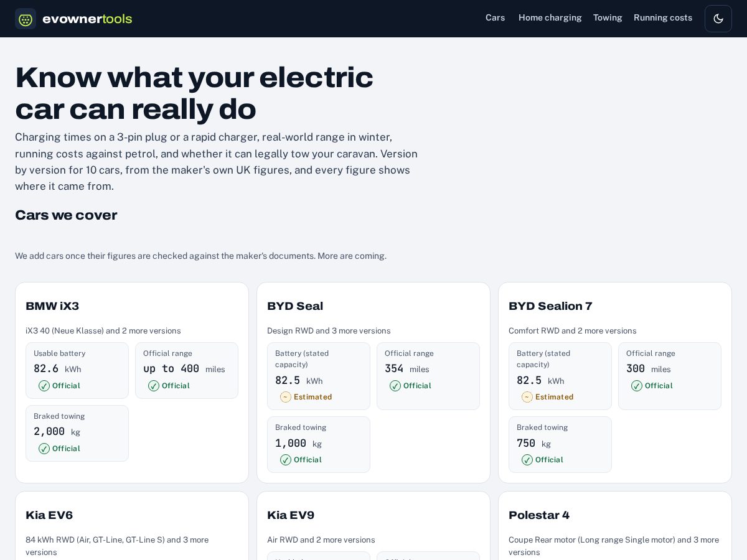Screen dimensions: 747x560
Task: Click 'Comfort RWD and 2 more versions'
Action: (x=573, y=330)
